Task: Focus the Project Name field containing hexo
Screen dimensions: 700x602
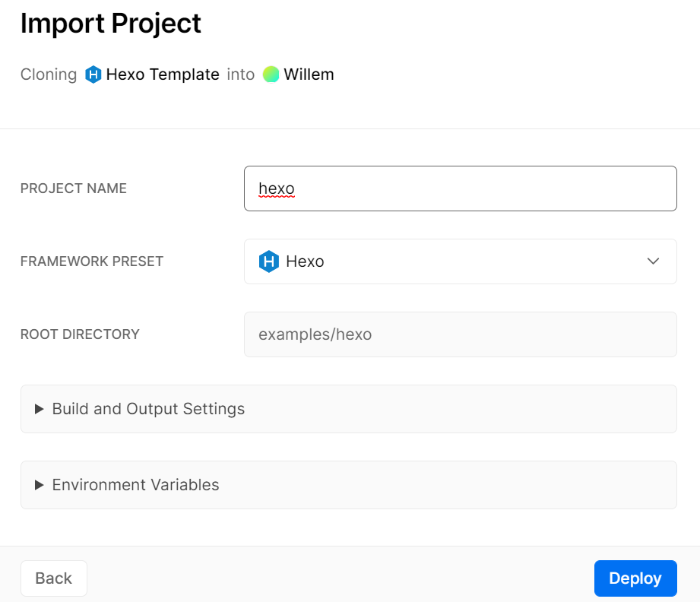Action: (x=460, y=189)
